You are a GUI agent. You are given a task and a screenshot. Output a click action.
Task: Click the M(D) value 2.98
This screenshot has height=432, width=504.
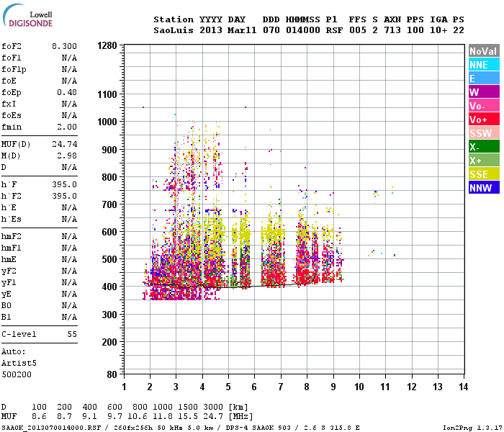point(67,156)
